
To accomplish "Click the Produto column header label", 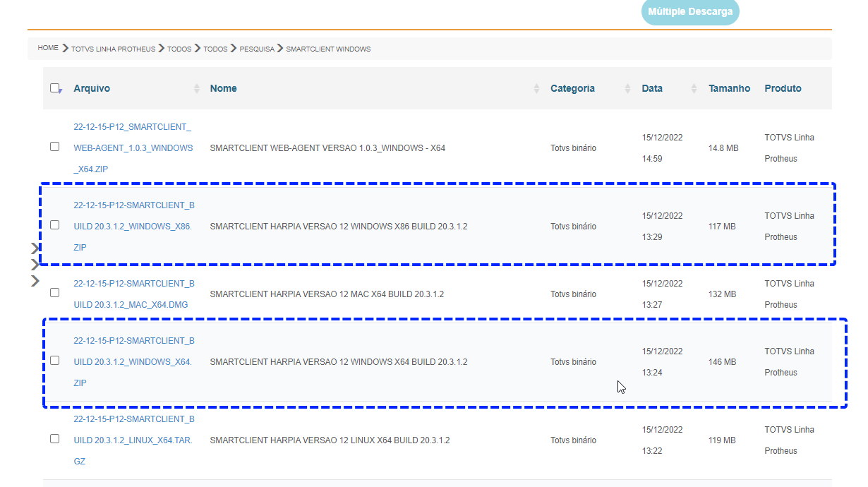I will (783, 88).
